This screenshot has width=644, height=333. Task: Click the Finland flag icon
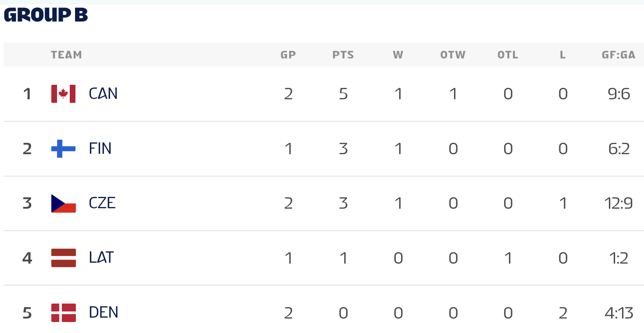point(64,148)
